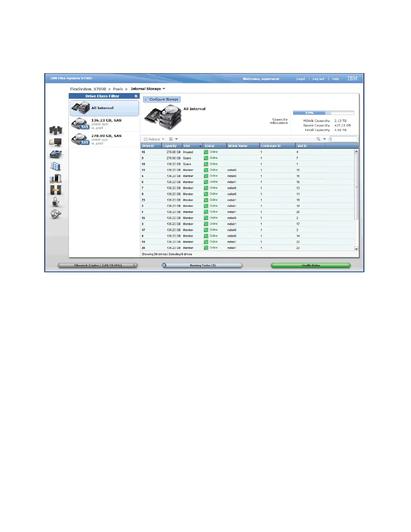Select the row for drive ID 3
Screen dimensions: 411x532
click(247, 224)
